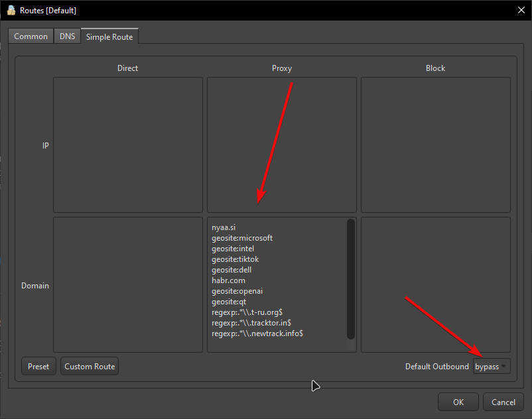The image size is (532, 419).
Task: Focus the Proxy IP text box
Action: pos(282,145)
